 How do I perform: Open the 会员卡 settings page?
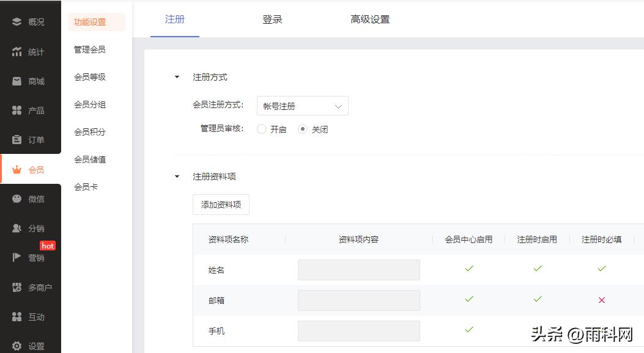(x=86, y=187)
